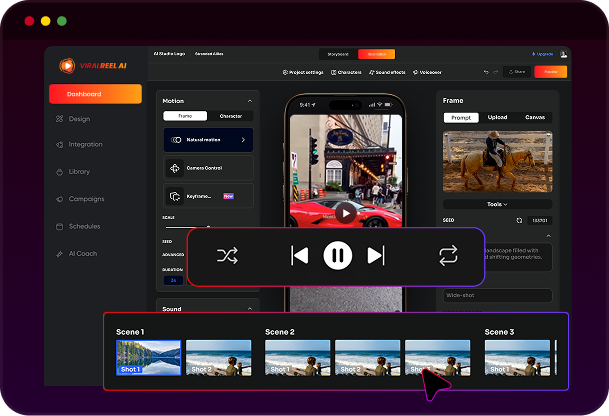Switch to the Storyboard view toggle
Screen dimensions: 609x416
click(x=338, y=54)
